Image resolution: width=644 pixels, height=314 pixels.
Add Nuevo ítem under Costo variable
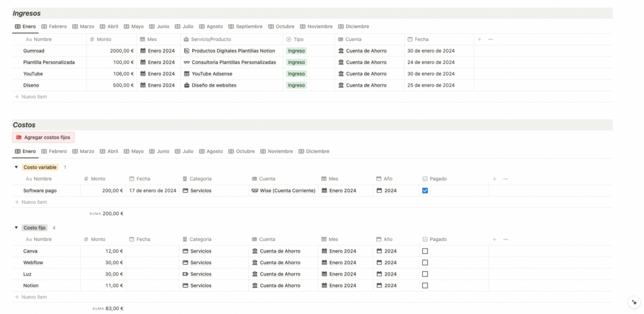pyautogui.click(x=31, y=202)
